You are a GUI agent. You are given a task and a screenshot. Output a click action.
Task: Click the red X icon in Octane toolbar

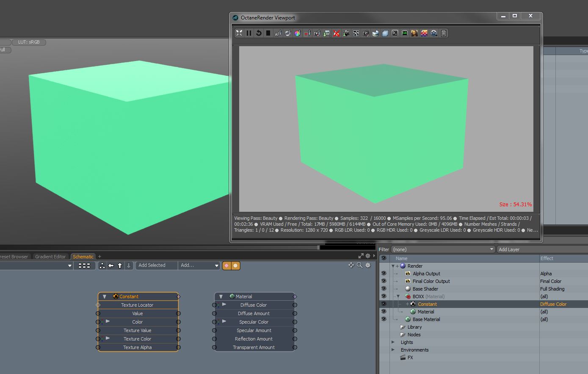(x=337, y=33)
